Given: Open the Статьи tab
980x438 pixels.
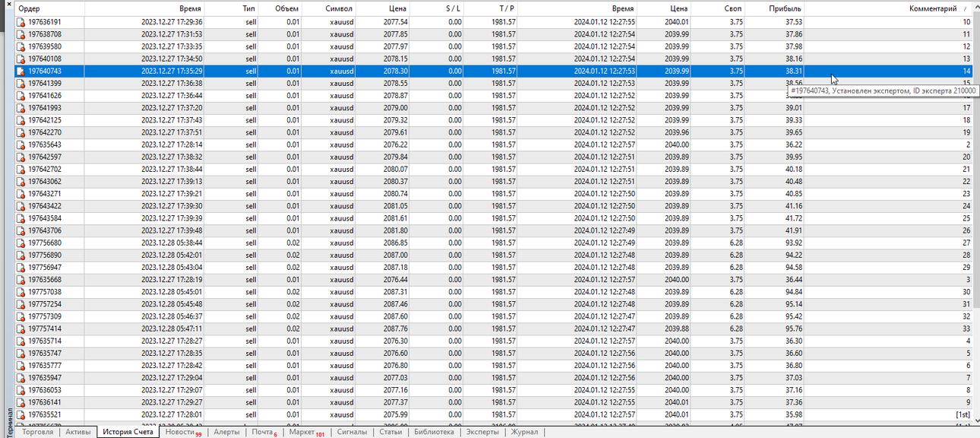Looking at the screenshot, I should tap(390, 432).
